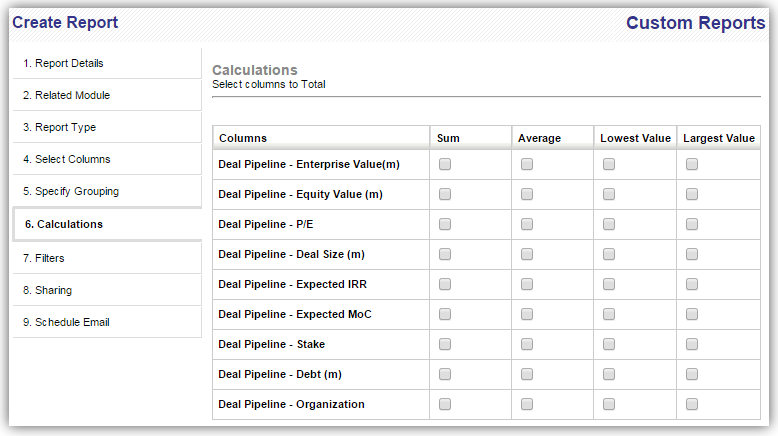Go to Related Module step
The image size is (778, 436).
point(66,95)
